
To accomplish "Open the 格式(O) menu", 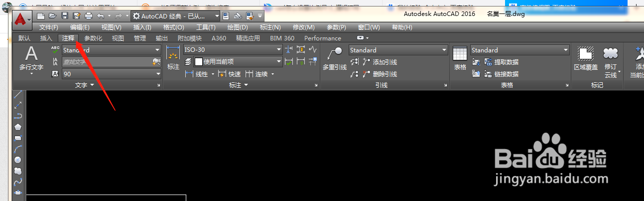I will coord(174,27).
